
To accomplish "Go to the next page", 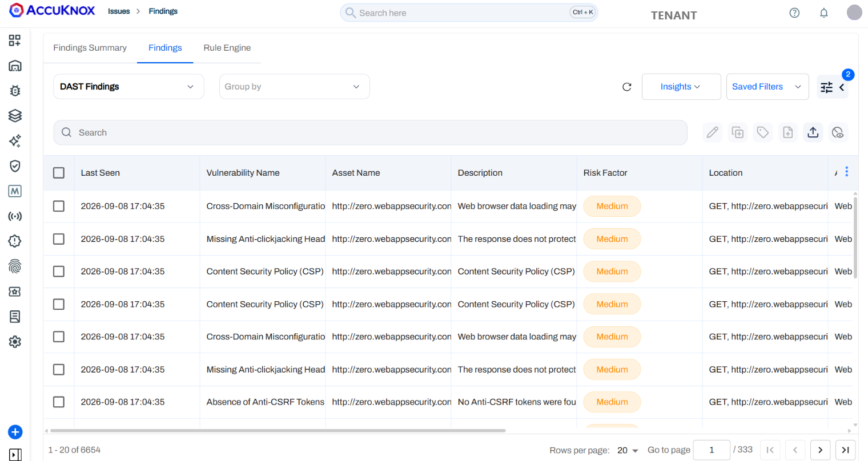I will coord(820,450).
